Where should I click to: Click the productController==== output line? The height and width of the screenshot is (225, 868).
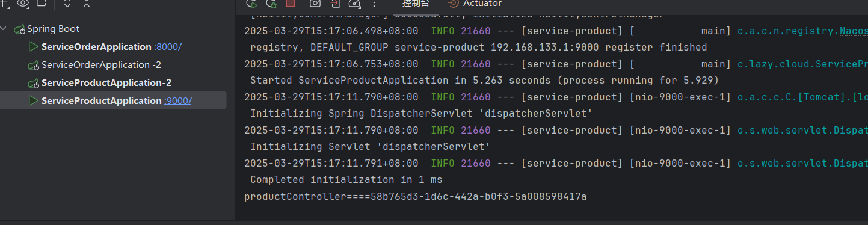(415, 196)
